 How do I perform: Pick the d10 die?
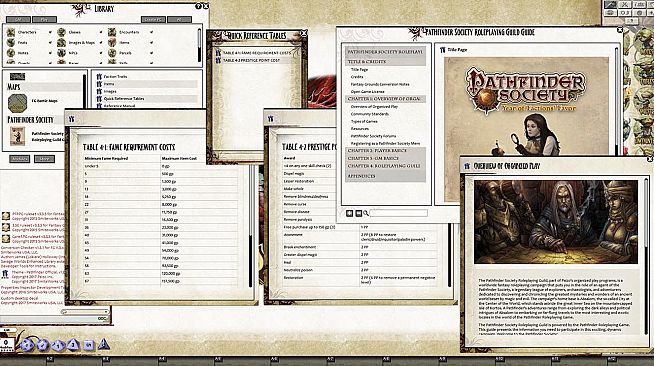(58, 345)
